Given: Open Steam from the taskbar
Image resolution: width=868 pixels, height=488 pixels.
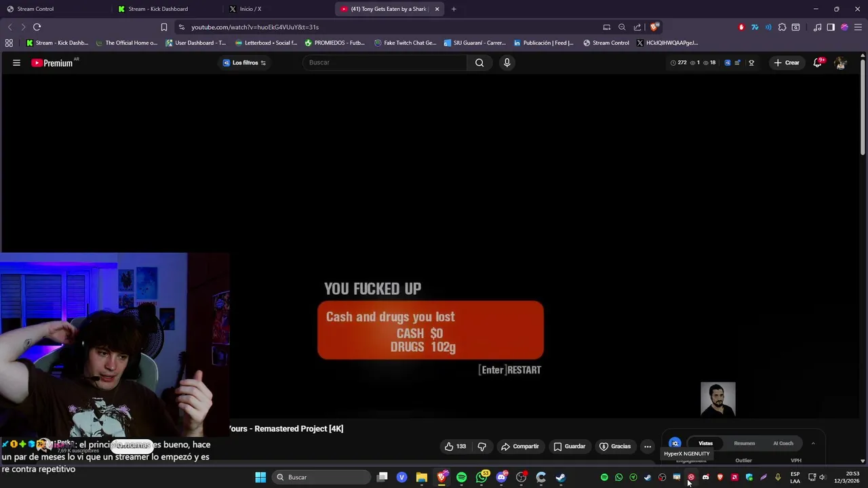Looking at the screenshot, I should 561,477.
